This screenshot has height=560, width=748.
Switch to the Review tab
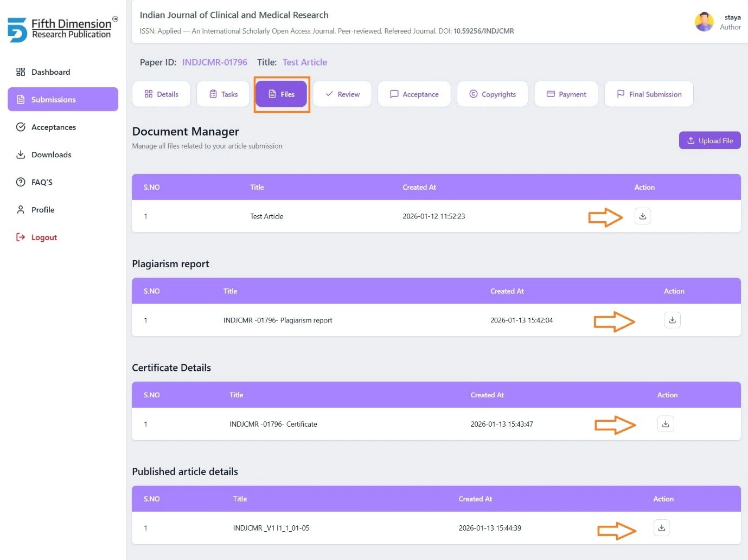click(x=342, y=94)
